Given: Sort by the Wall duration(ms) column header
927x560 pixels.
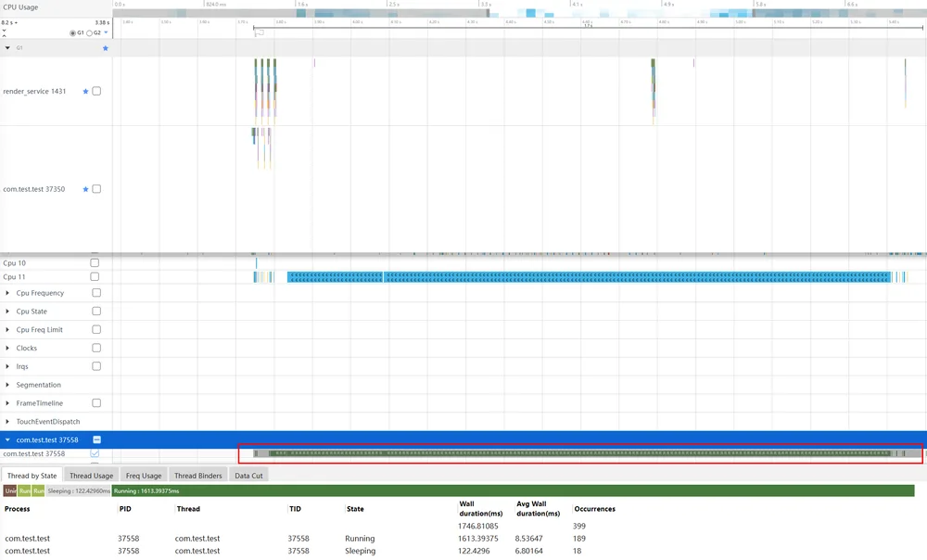Looking at the screenshot, I should (480, 509).
